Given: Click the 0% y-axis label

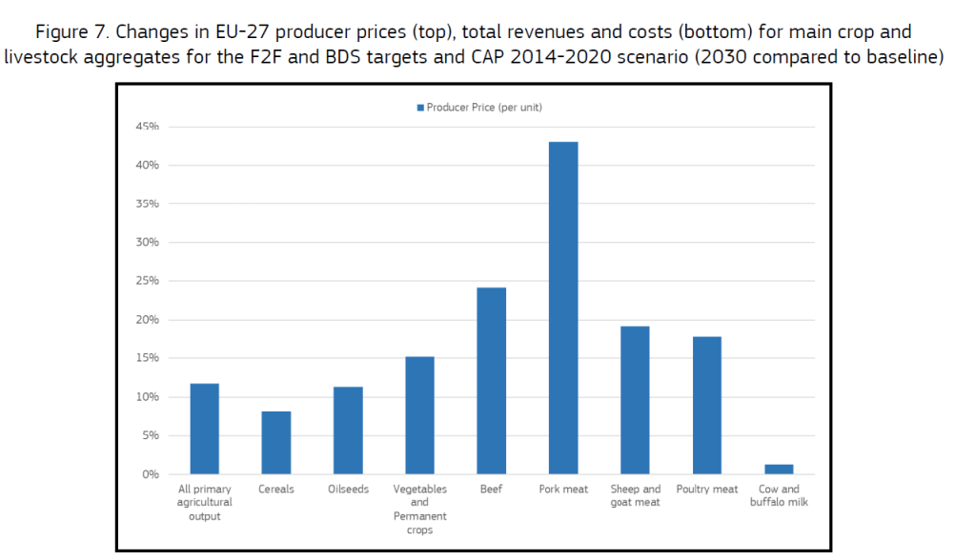Looking at the screenshot, I should (150, 474).
